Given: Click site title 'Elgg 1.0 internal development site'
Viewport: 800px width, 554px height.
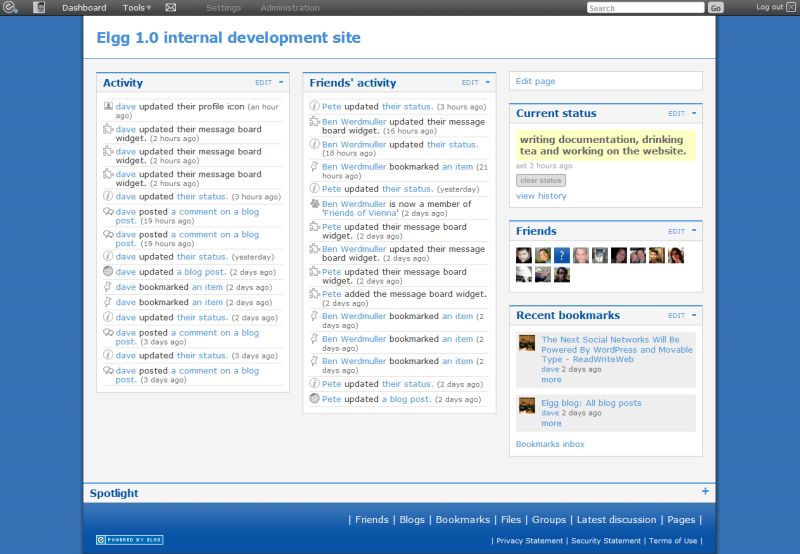Looking at the screenshot, I should pos(229,38).
